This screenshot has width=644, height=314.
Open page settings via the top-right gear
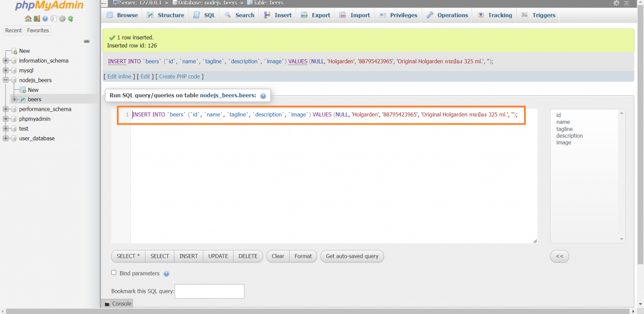click(616, 3)
